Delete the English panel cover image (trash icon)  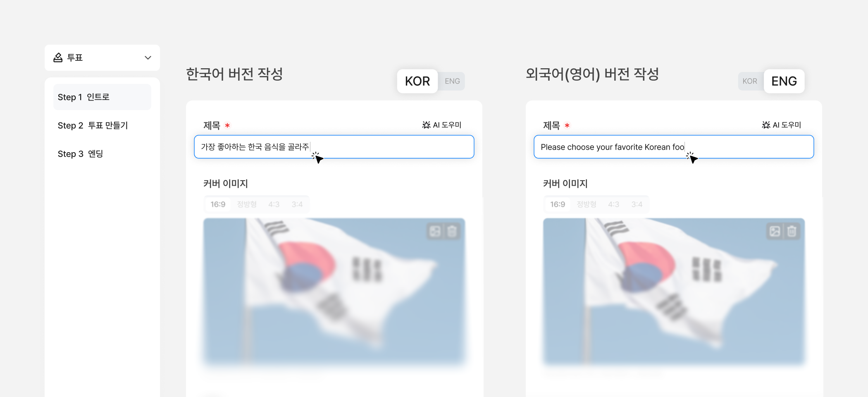792,231
